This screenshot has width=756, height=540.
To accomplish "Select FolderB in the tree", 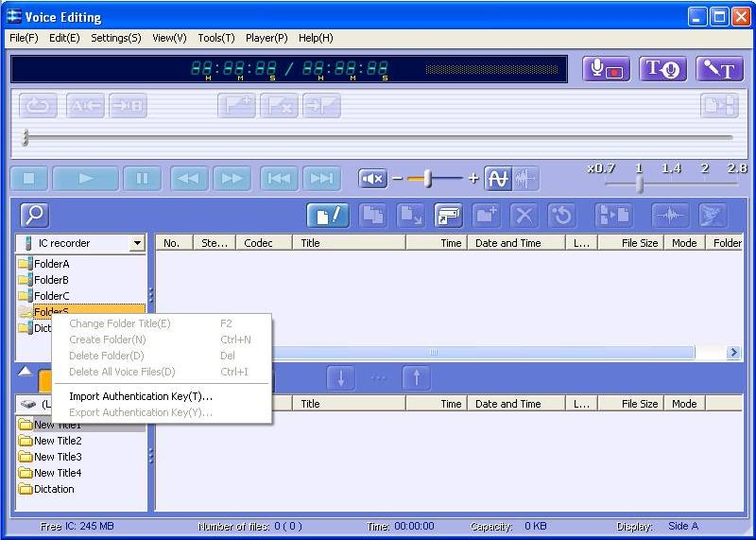I will coord(51,280).
